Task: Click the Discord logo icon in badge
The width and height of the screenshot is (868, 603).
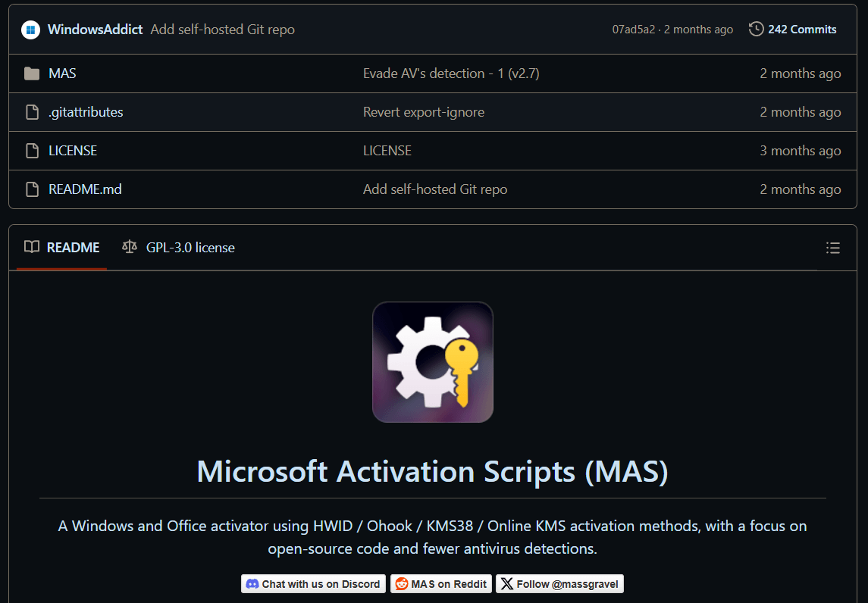Action: [252, 583]
